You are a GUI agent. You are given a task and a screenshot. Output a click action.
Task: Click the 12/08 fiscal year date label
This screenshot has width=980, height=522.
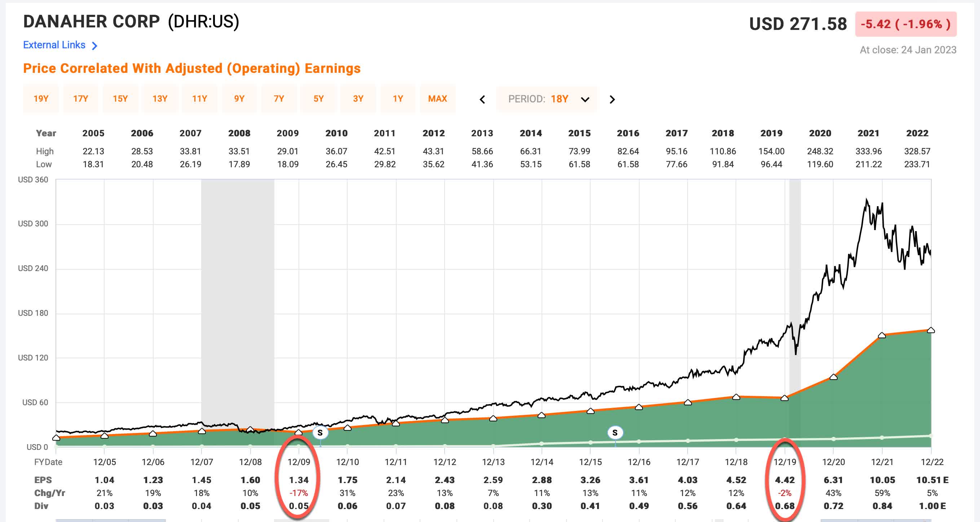(x=250, y=462)
